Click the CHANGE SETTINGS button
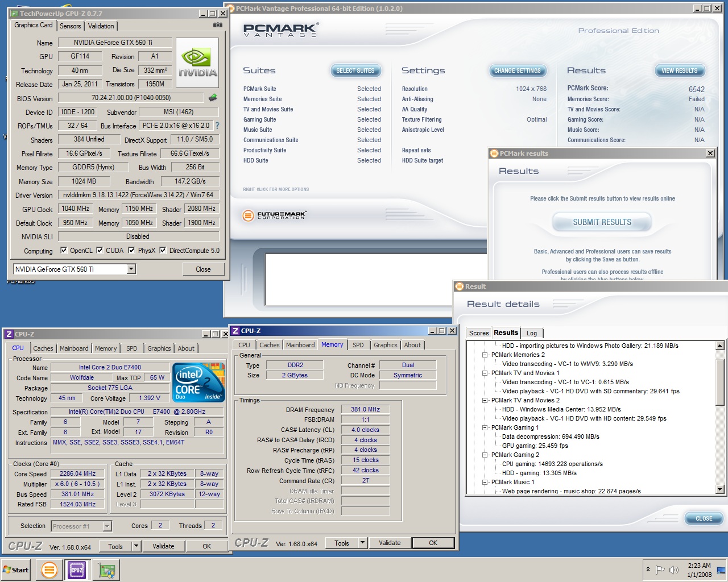The height and width of the screenshot is (582, 728). (518, 70)
